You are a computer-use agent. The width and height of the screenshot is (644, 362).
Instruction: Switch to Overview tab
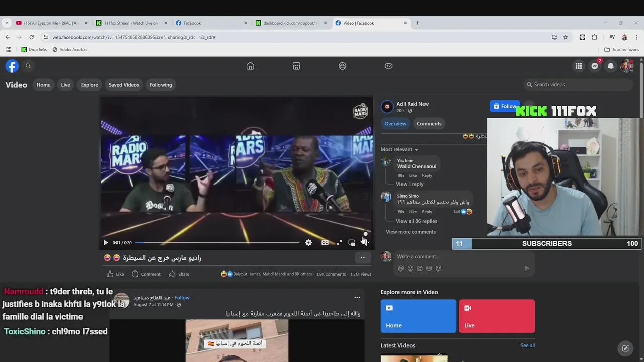point(395,124)
